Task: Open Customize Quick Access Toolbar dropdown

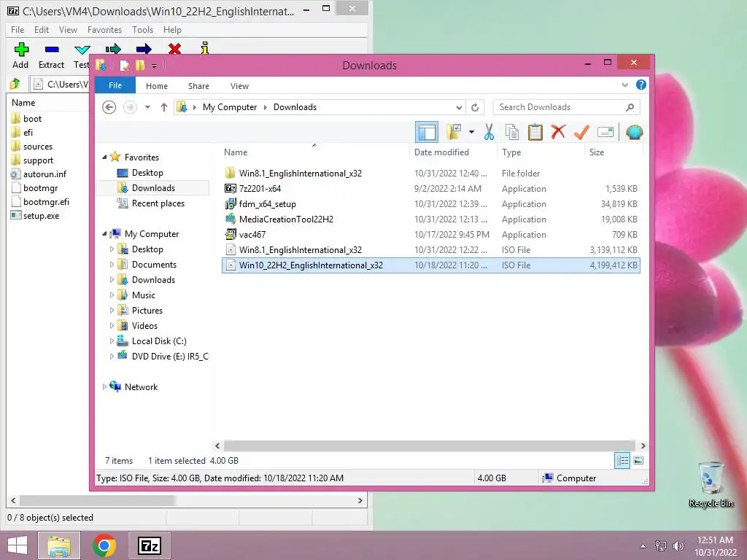Action: coord(154,66)
